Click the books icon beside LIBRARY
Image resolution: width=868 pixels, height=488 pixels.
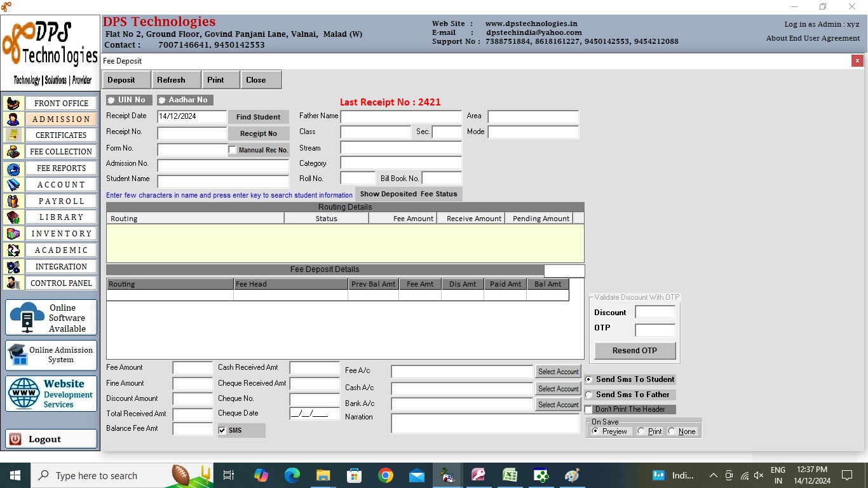[x=13, y=217]
